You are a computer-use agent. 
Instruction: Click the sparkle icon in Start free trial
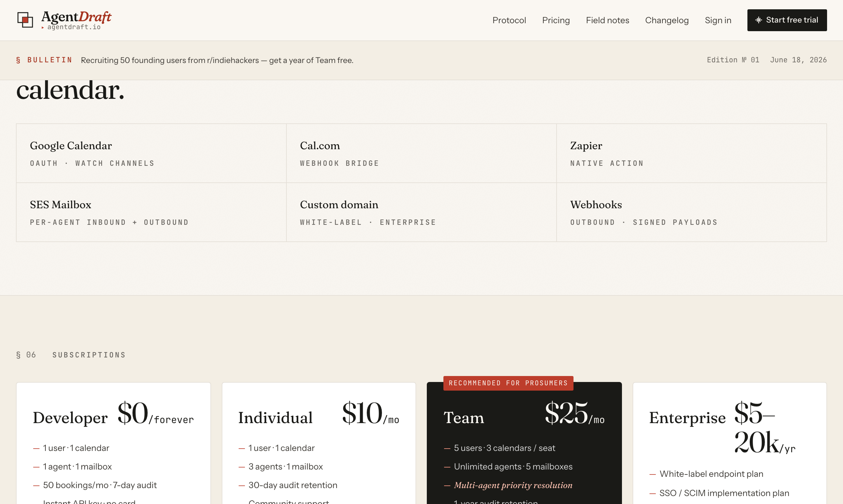tap(758, 20)
